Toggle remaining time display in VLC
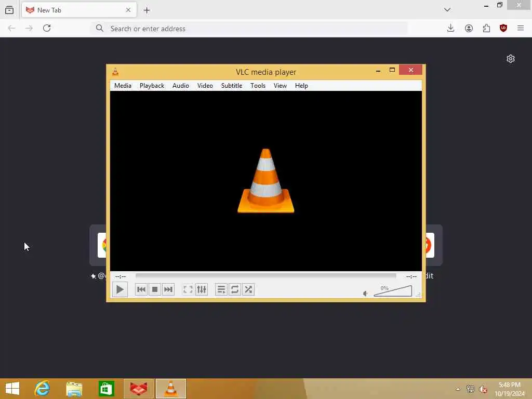 pyautogui.click(x=411, y=276)
